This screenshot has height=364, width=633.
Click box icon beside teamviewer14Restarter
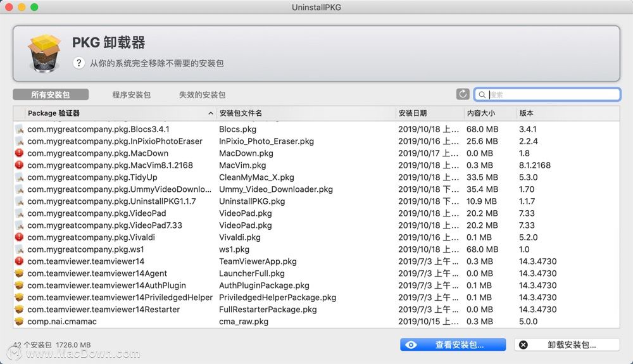[19, 310]
